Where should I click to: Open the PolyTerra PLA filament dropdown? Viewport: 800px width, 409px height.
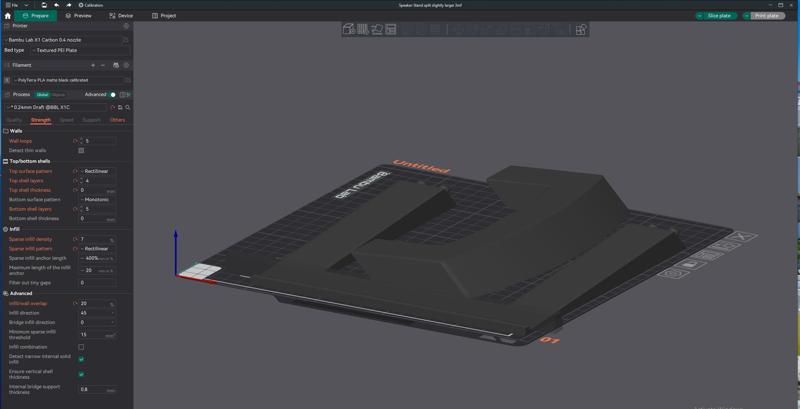[x=66, y=80]
